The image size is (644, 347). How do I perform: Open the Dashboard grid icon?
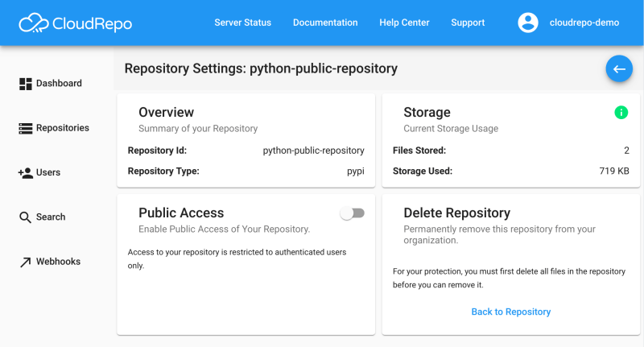[26, 84]
